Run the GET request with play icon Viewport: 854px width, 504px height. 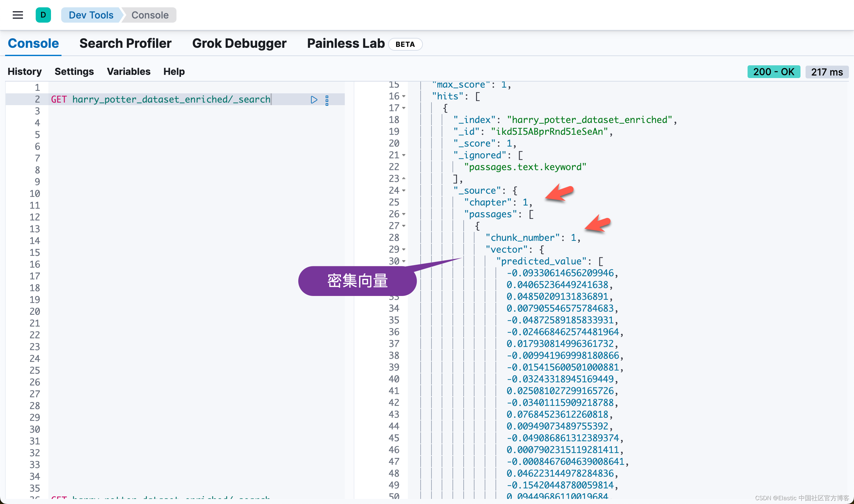pyautogui.click(x=314, y=99)
